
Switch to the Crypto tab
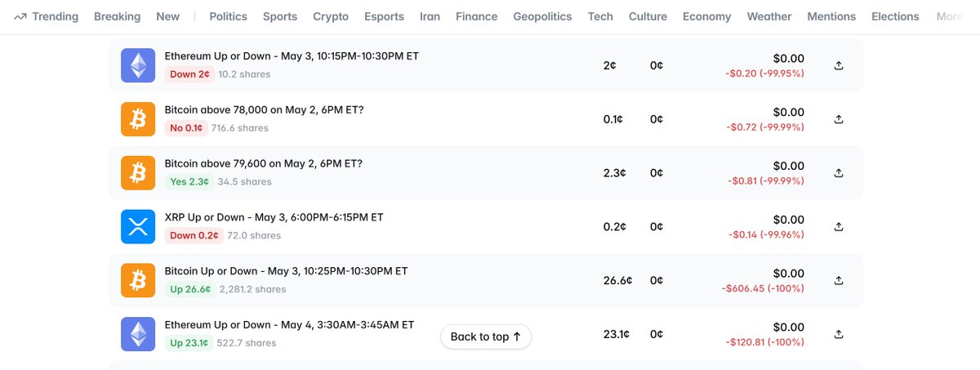coord(331,16)
